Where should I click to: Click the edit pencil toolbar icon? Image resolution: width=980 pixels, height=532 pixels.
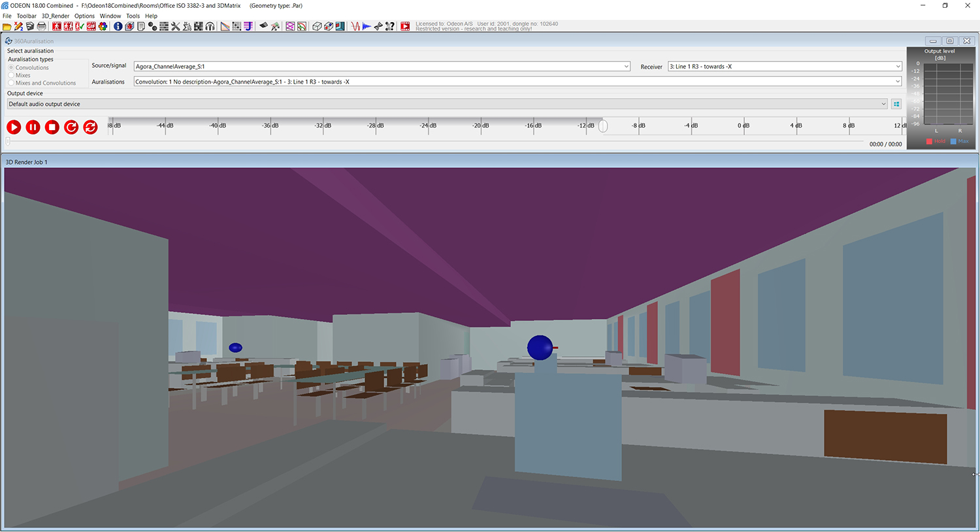18,26
